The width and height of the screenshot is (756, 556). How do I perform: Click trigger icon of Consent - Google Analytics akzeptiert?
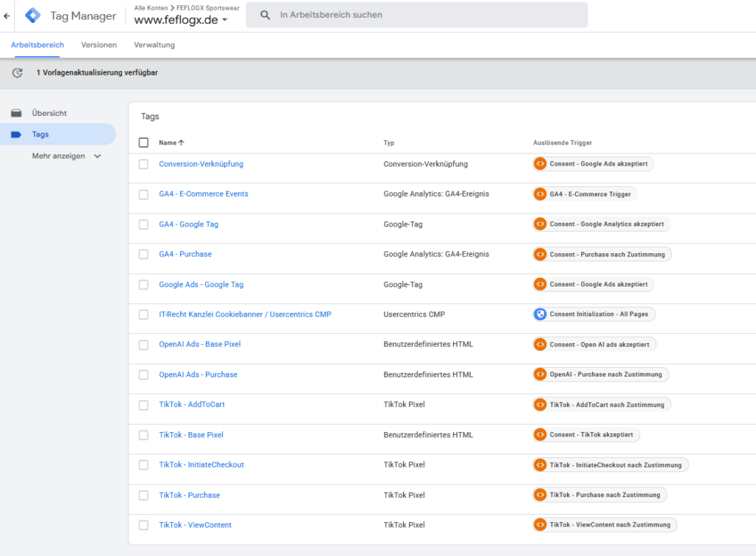pyautogui.click(x=540, y=224)
